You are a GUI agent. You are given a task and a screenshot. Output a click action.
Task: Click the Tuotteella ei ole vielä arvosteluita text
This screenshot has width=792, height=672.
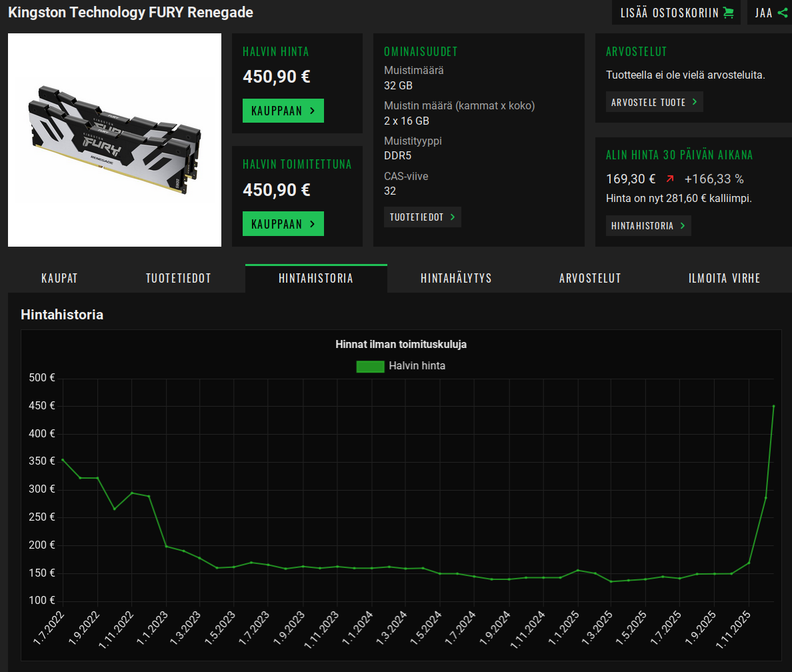click(x=685, y=75)
